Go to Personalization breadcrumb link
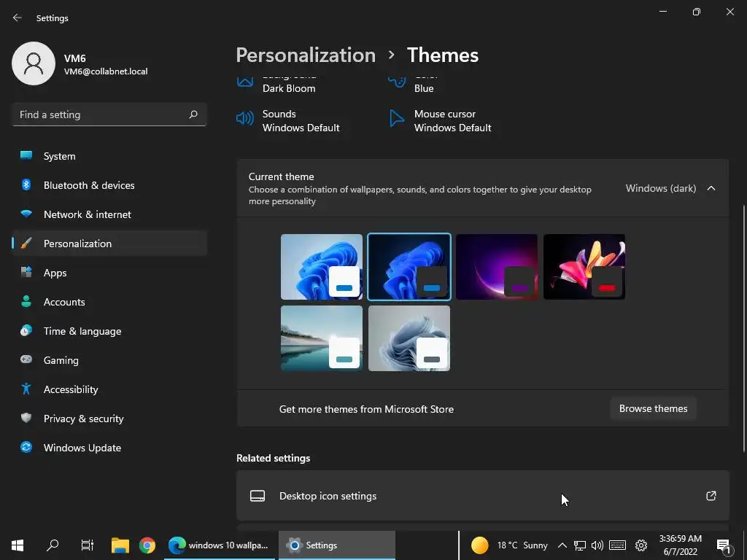The height and width of the screenshot is (560, 747). pos(306,55)
